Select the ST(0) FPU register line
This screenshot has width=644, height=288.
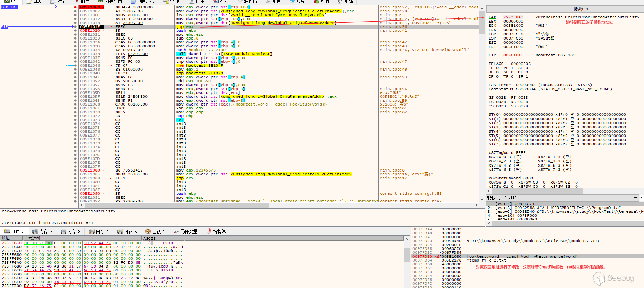(557, 114)
